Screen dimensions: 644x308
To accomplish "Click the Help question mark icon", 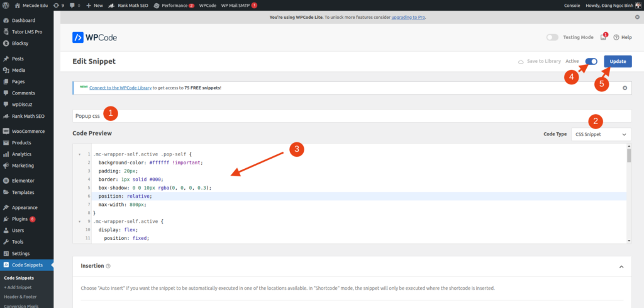I will (616, 37).
